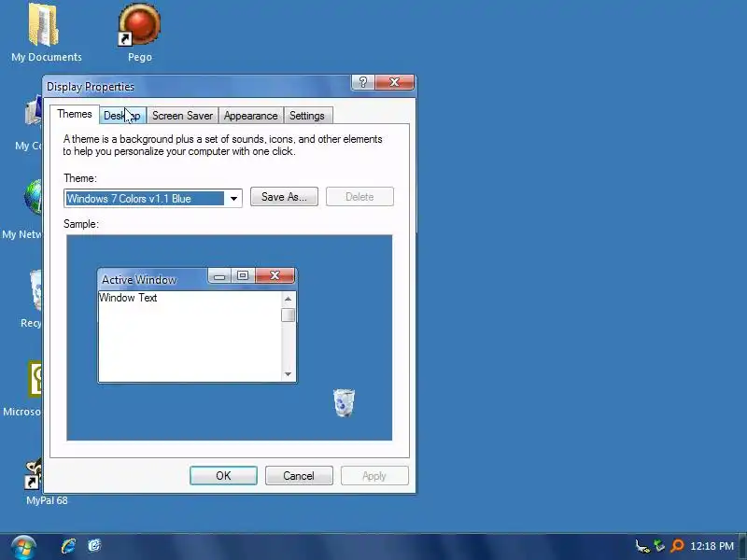The height and width of the screenshot is (560, 747).
Task: Click Cancel in Display Properties
Action: click(299, 476)
